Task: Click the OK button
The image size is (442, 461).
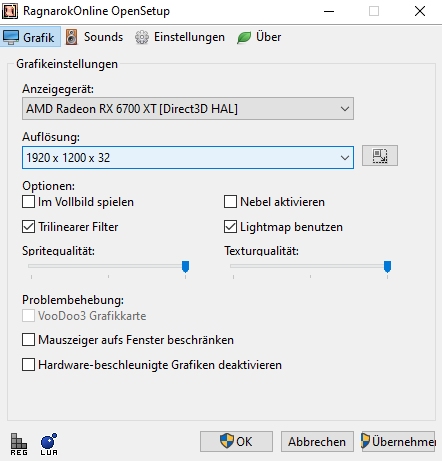Action: tap(236, 441)
